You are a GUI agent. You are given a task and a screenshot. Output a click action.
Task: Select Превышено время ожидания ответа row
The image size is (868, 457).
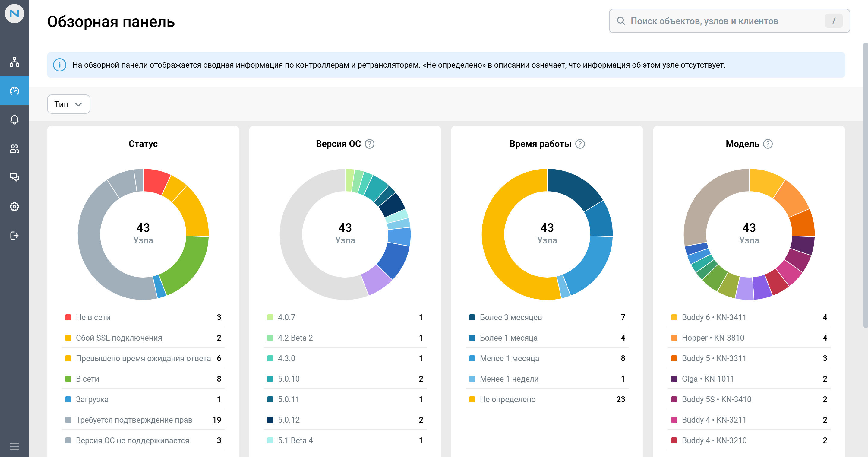(x=143, y=358)
